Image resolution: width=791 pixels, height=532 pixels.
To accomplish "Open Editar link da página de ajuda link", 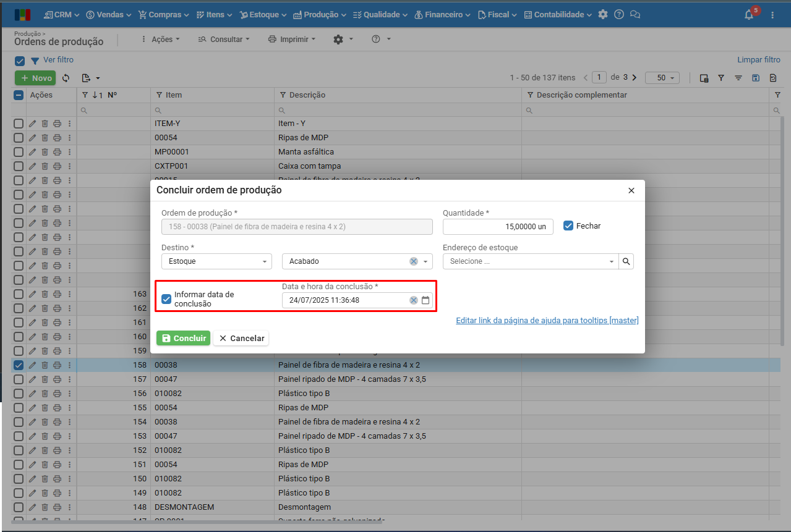I will pos(547,321).
